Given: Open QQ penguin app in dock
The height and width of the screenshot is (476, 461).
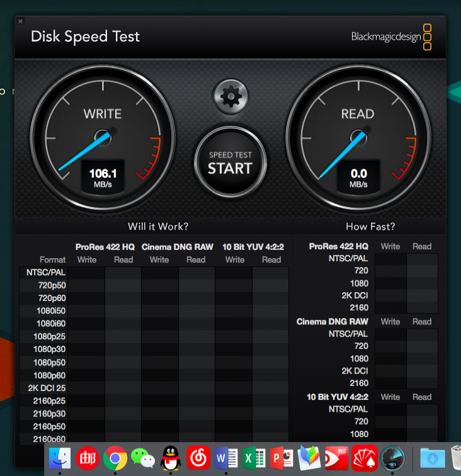Looking at the screenshot, I should [171, 458].
